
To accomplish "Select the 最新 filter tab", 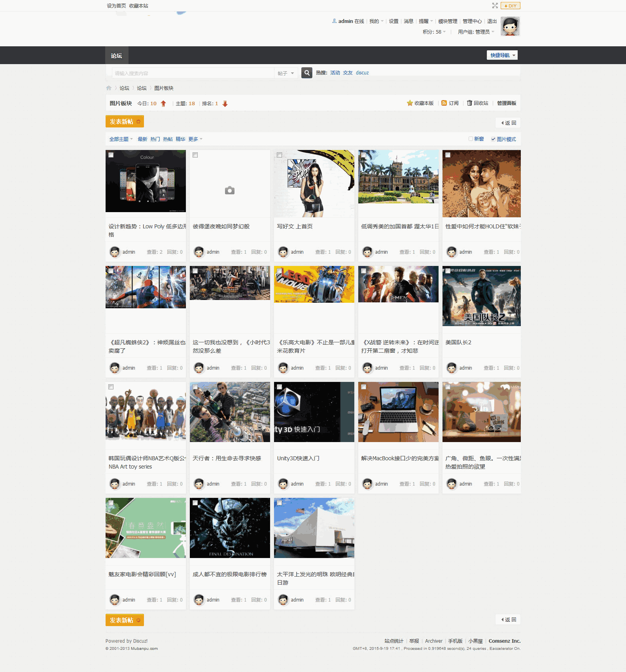I will [x=142, y=139].
